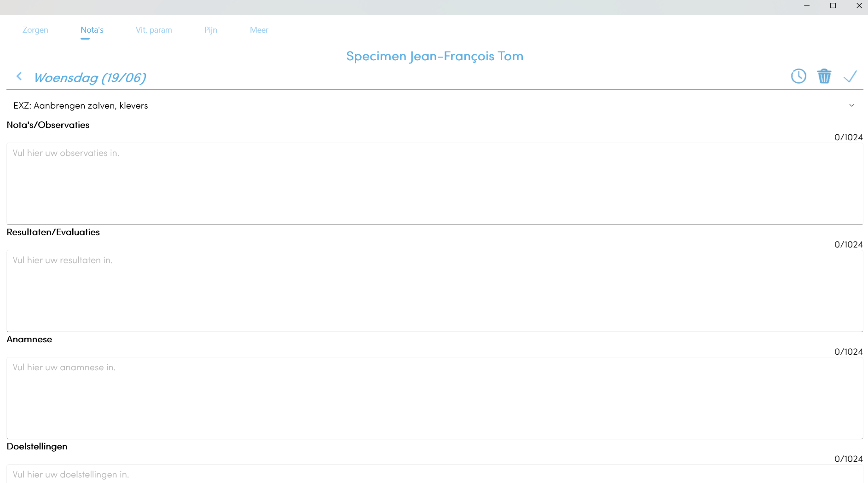This screenshot has height=483, width=868.
Task: Select the patient name Specimen Jean-François Tom
Action: pyautogui.click(x=434, y=56)
